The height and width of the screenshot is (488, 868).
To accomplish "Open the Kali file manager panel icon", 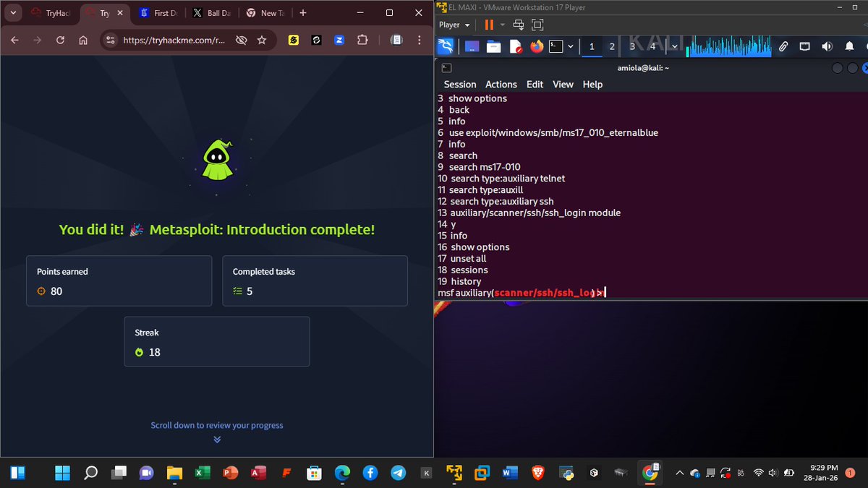I will [494, 46].
